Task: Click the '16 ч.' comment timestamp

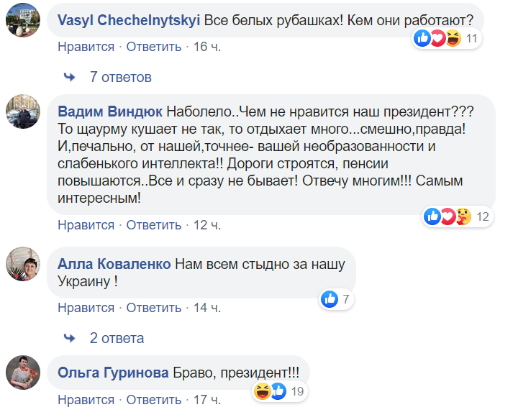Action: coord(206,47)
